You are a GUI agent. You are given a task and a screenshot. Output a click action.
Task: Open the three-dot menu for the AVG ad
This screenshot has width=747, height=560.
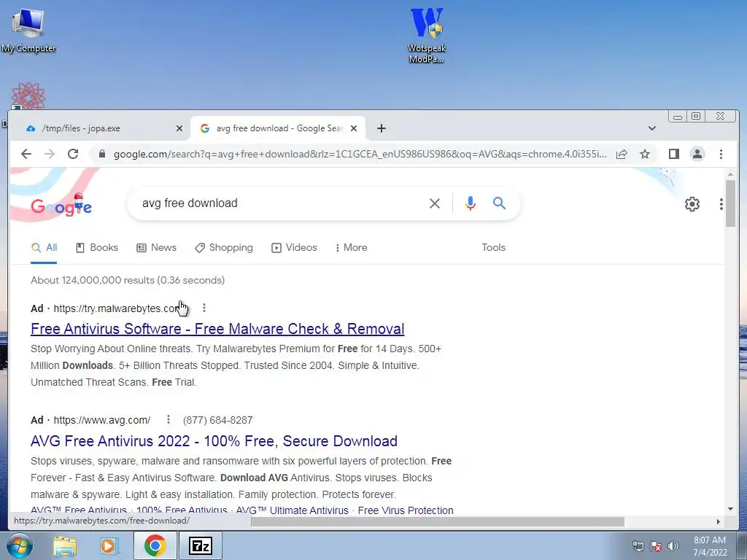click(x=169, y=419)
